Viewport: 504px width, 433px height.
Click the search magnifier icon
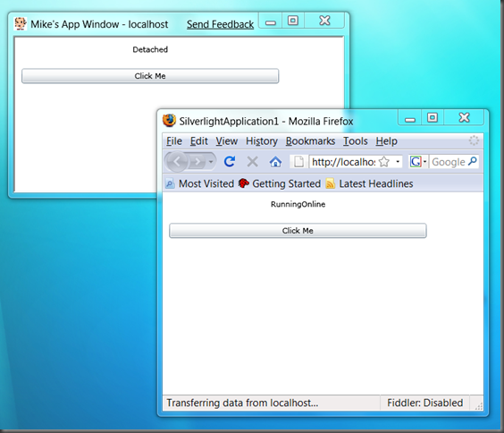(473, 161)
